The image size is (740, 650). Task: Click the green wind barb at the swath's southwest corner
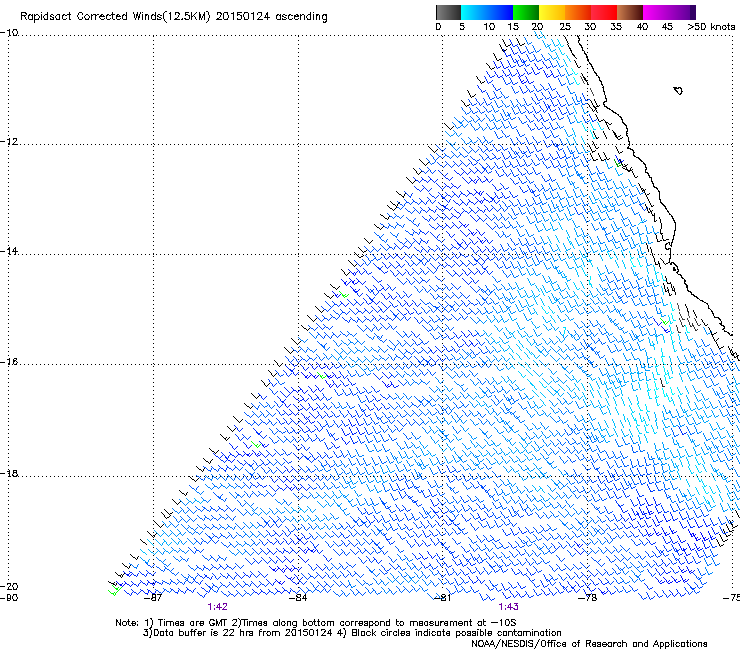tap(114, 590)
